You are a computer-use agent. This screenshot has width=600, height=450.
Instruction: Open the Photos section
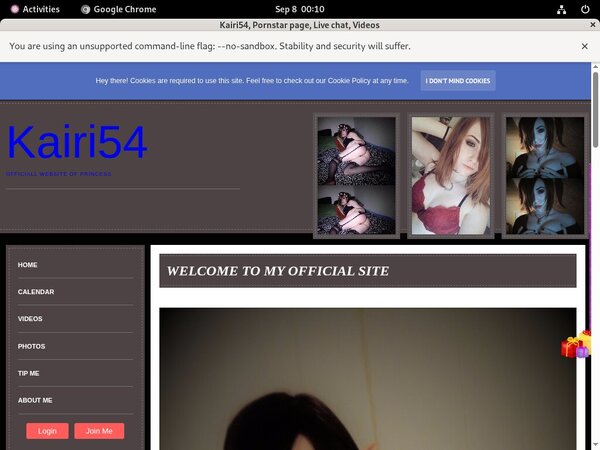point(31,346)
